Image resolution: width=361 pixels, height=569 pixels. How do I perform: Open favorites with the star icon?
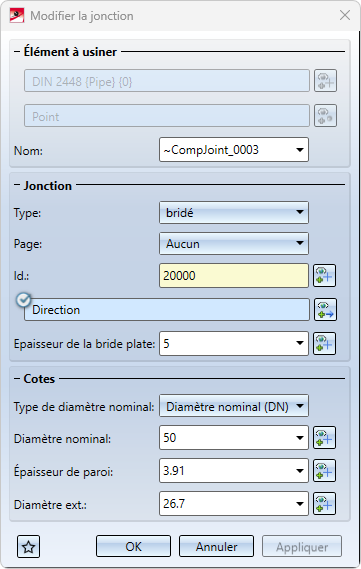[x=29, y=547]
